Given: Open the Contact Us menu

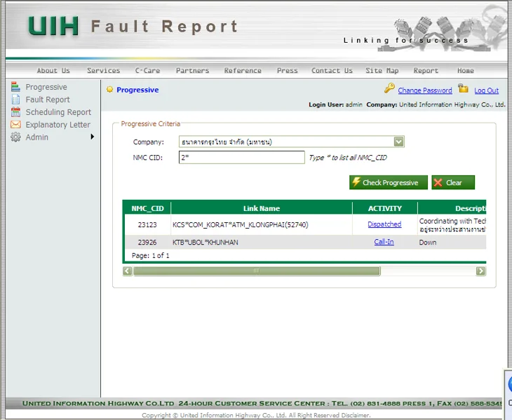Looking at the screenshot, I should pos(332,71).
